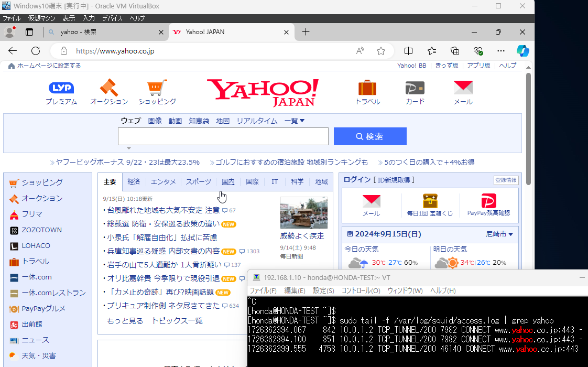Image resolution: width=588 pixels, height=367 pixels.
Task: Select リアルタイム search type
Action: (257, 121)
